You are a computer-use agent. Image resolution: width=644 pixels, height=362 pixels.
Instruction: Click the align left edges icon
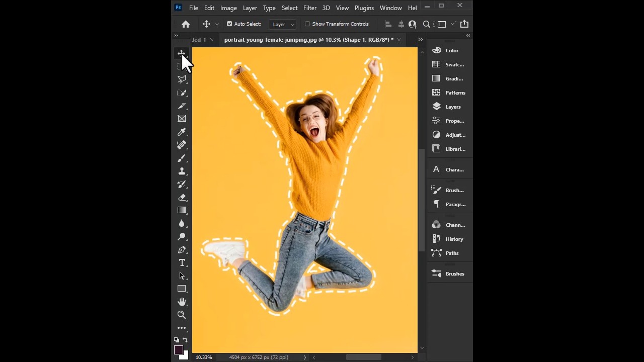(387, 24)
